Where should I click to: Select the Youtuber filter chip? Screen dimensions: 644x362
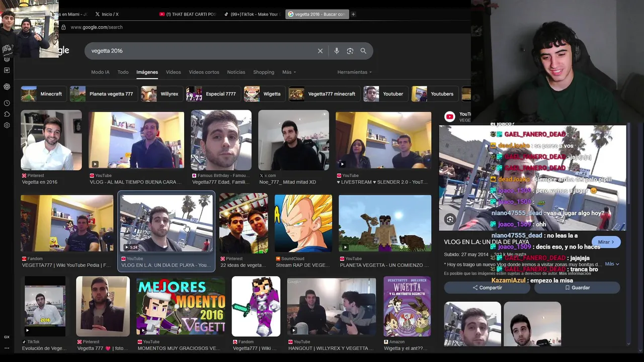pyautogui.click(x=385, y=94)
